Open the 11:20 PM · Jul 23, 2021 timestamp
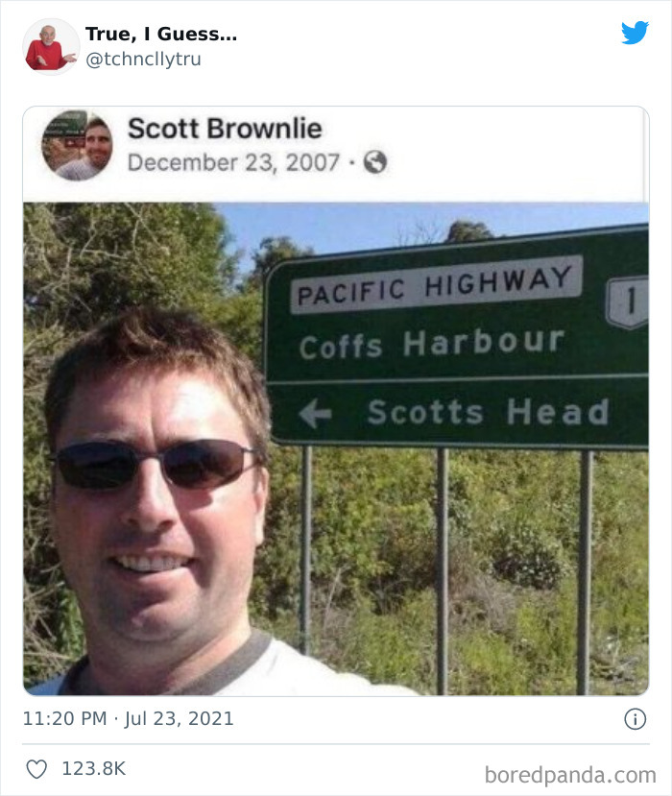672x796 pixels. [x=129, y=719]
